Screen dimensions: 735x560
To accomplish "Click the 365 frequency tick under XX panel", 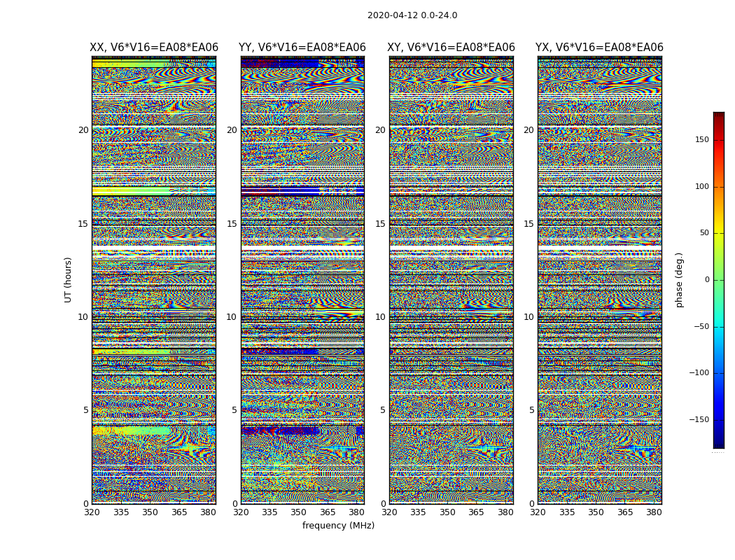I will 179,512.
